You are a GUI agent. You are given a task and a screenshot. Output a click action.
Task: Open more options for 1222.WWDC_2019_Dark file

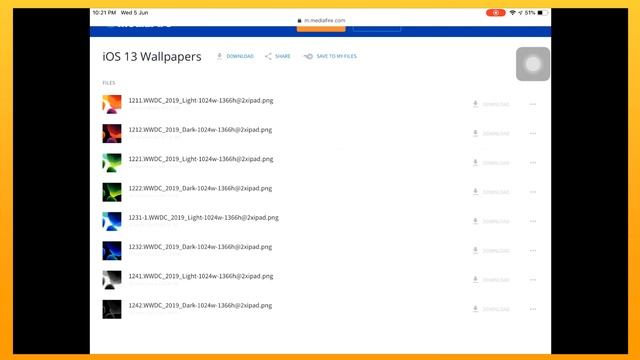pos(533,192)
